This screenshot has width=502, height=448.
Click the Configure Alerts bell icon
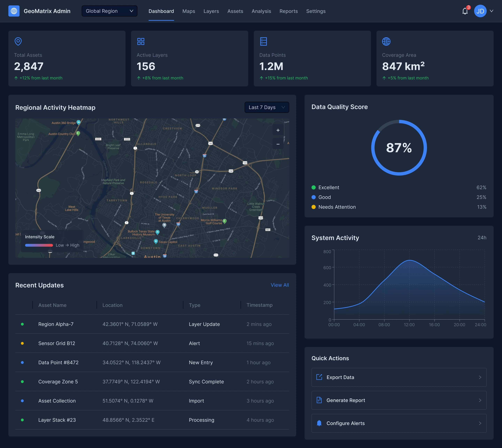[319, 423]
